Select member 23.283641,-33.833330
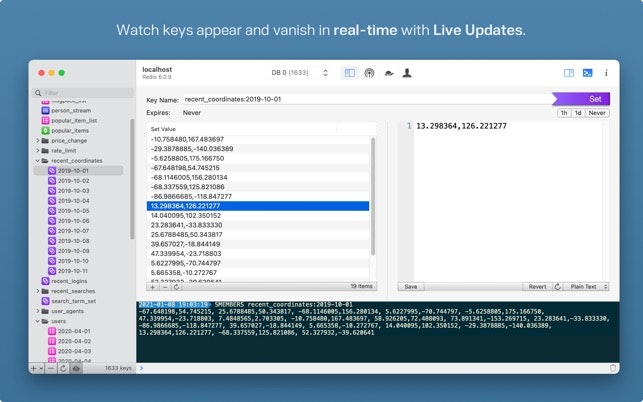 pos(258,225)
